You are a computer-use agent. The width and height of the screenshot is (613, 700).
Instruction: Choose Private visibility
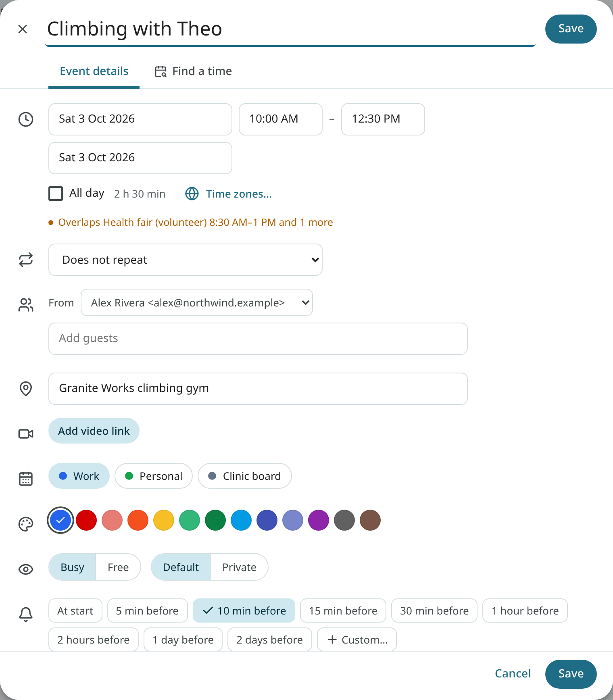click(240, 567)
